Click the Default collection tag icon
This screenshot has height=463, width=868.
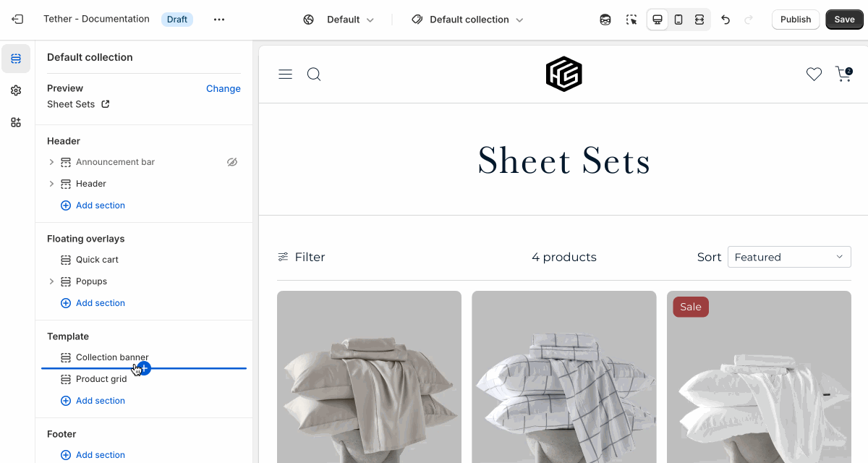pos(417,20)
